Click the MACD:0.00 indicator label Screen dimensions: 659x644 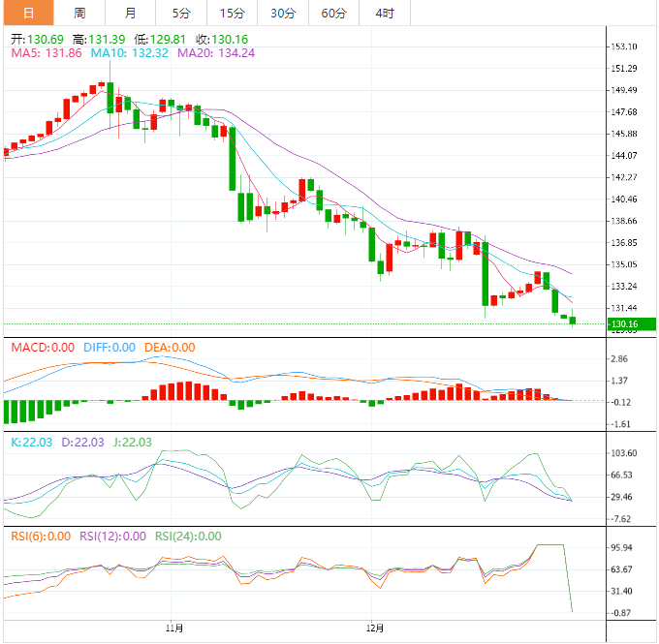[x=43, y=348]
